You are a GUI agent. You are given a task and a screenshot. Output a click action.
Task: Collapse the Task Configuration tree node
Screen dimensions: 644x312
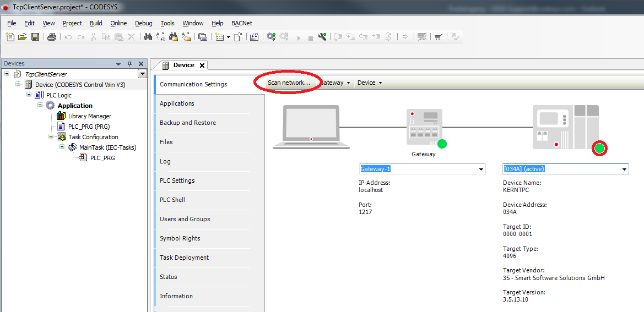pyautogui.click(x=51, y=137)
